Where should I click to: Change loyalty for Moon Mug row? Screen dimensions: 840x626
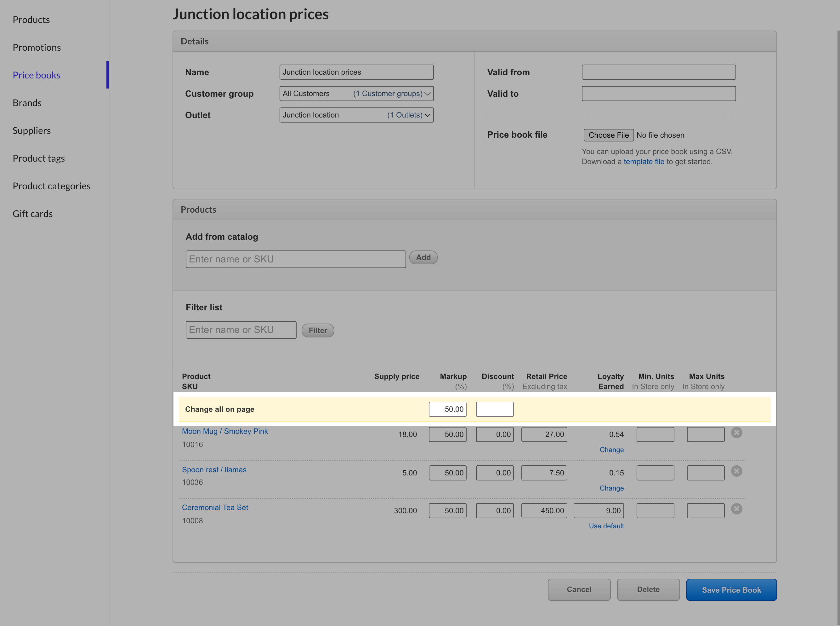click(x=611, y=450)
